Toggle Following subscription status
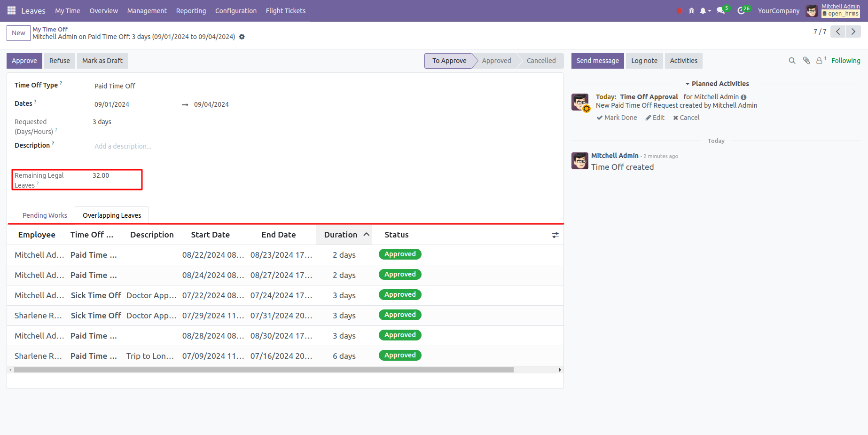Viewport: 868px width, 435px height. [845, 61]
